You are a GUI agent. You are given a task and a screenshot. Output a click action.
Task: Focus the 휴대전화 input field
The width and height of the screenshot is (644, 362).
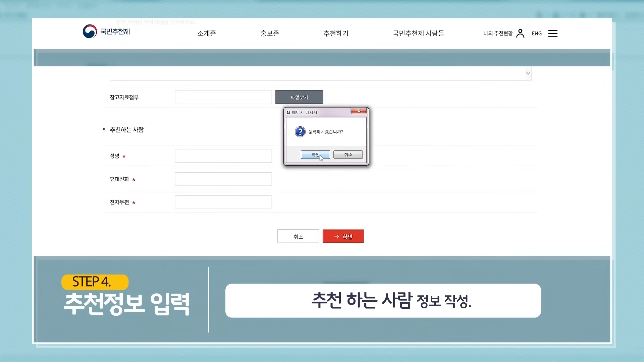tap(223, 179)
